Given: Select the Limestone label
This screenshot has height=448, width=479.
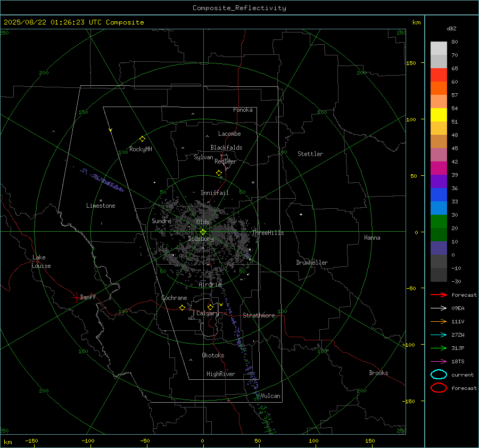Looking at the screenshot, I should tap(101, 206).
